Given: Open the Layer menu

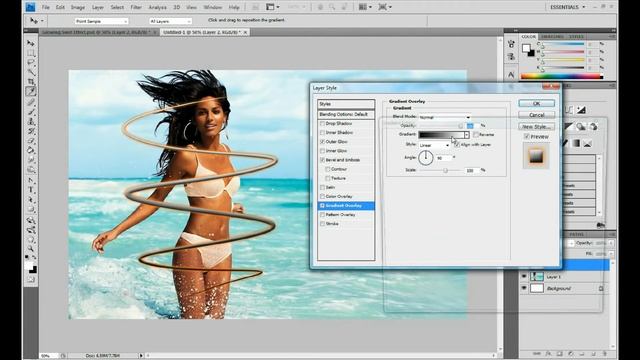Looking at the screenshot, I should [98, 7].
